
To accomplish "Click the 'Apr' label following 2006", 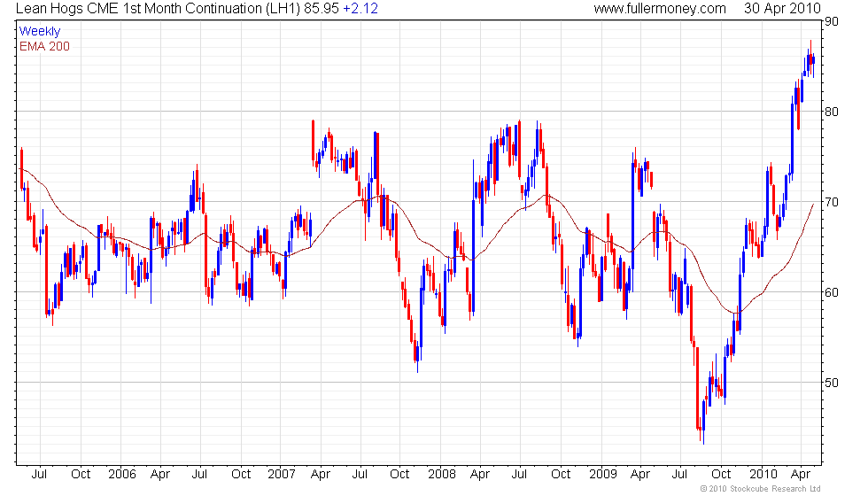I will point(160,475).
